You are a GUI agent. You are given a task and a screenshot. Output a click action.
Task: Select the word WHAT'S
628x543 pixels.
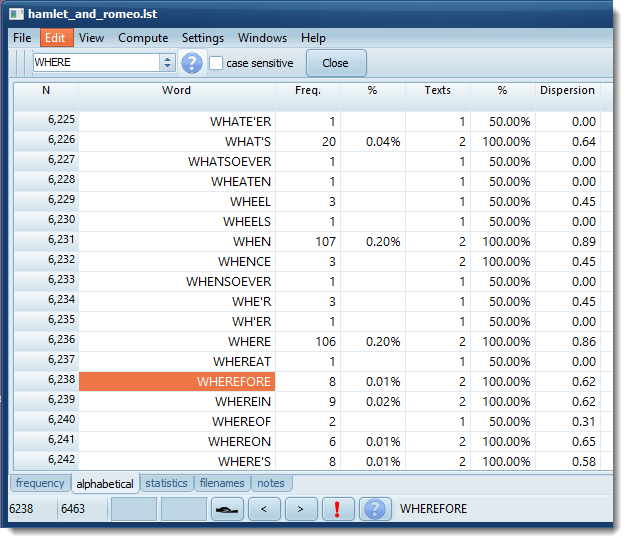[248, 142]
